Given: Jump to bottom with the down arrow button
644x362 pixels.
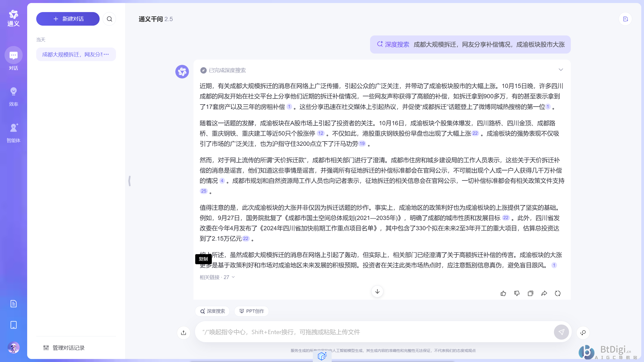Looking at the screenshot, I should coord(377,291).
